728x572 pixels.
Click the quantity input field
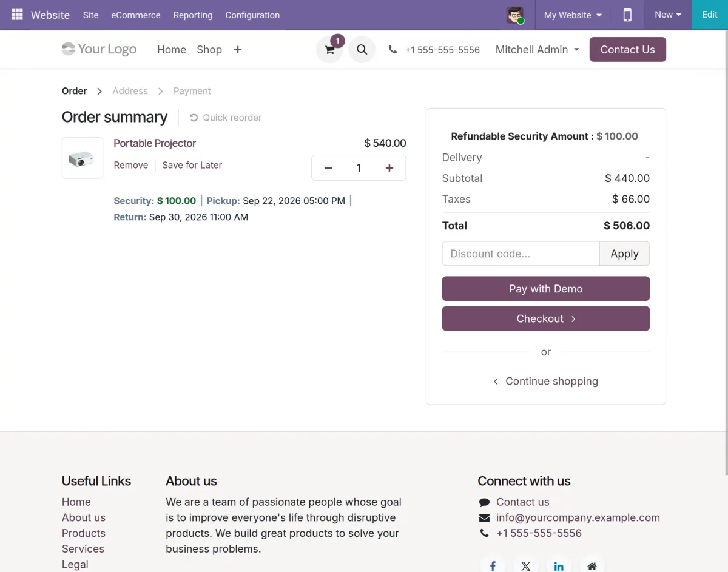(x=359, y=168)
